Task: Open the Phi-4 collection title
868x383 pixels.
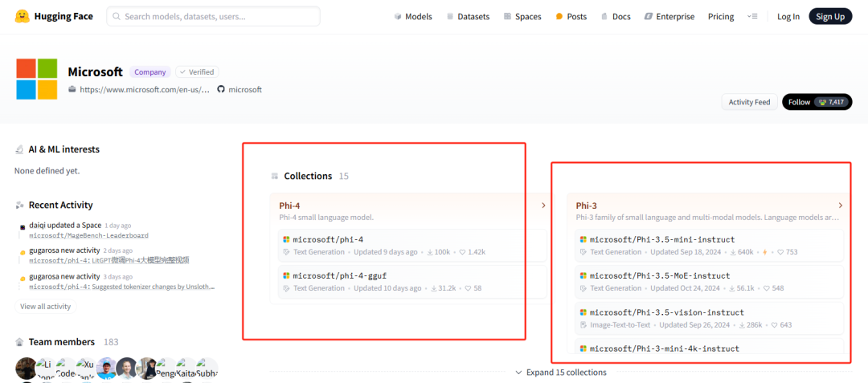Action: (289, 206)
